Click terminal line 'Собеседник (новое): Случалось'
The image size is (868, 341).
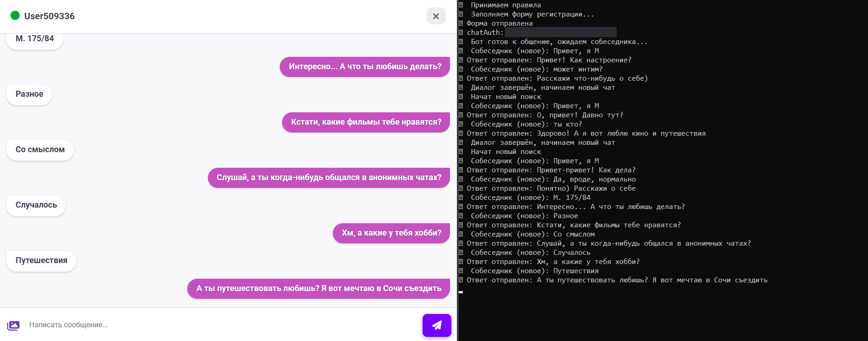coord(525,253)
